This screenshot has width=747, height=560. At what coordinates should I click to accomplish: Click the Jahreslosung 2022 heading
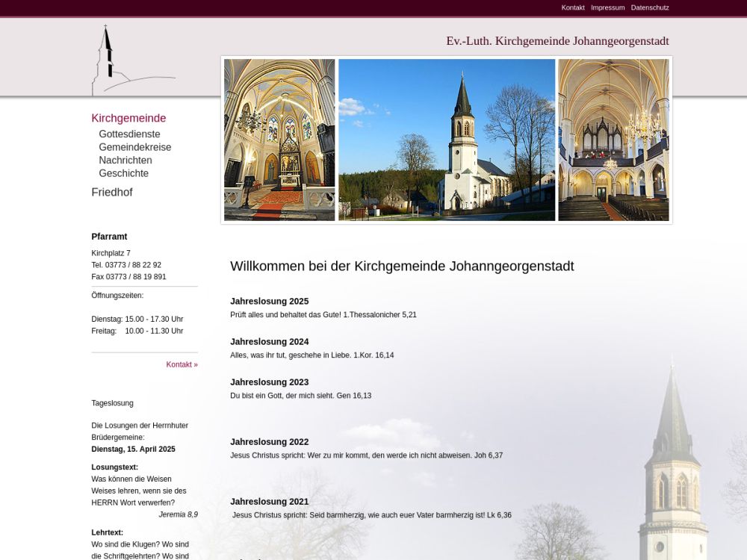tap(269, 442)
